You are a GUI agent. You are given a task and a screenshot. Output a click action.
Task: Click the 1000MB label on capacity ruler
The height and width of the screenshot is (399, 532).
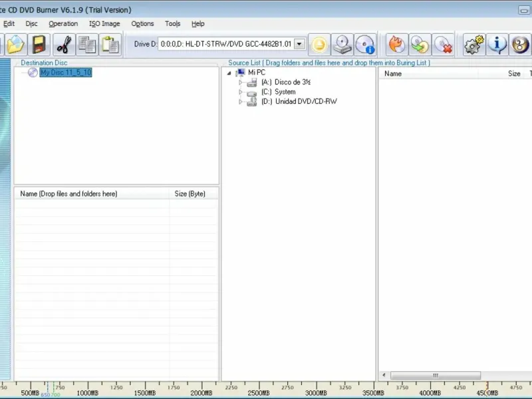(x=88, y=393)
